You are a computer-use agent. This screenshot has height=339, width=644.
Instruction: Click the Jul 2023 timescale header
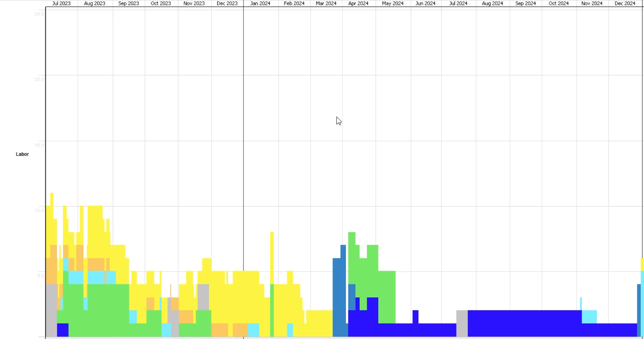point(61,3)
